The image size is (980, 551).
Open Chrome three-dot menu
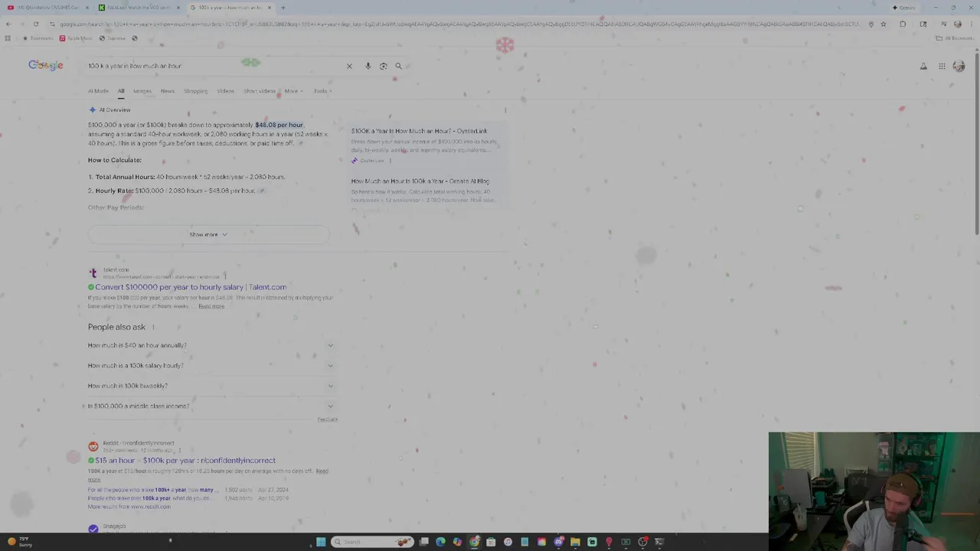[x=971, y=24]
